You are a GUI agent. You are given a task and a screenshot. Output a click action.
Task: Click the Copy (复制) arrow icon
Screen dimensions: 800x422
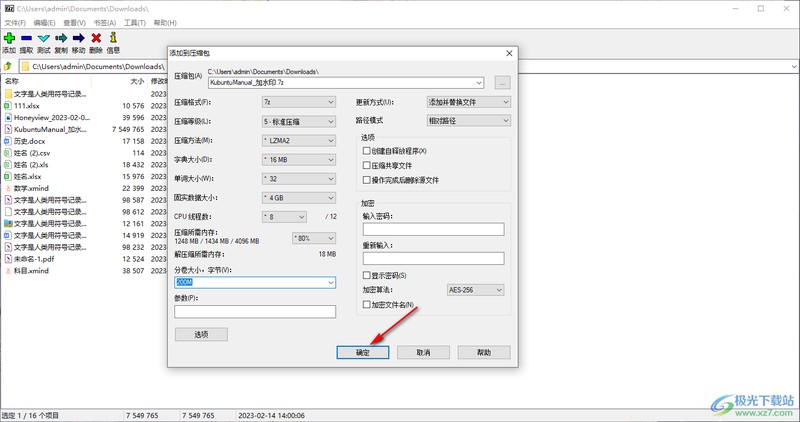pos(61,38)
